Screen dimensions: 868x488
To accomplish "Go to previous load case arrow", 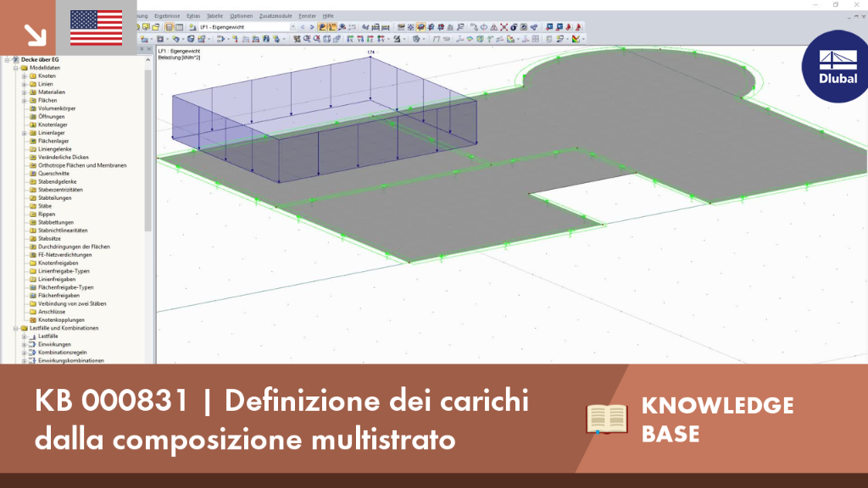I will click(x=303, y=27).
